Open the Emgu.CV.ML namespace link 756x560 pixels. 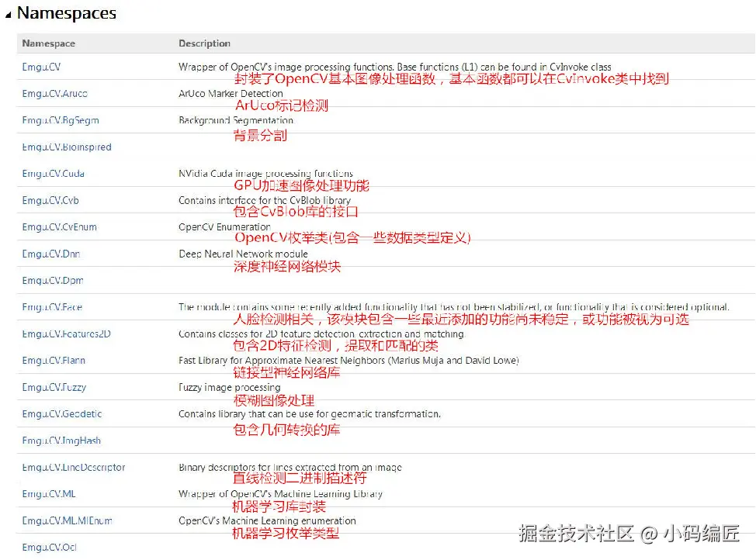tap(49, 494)
